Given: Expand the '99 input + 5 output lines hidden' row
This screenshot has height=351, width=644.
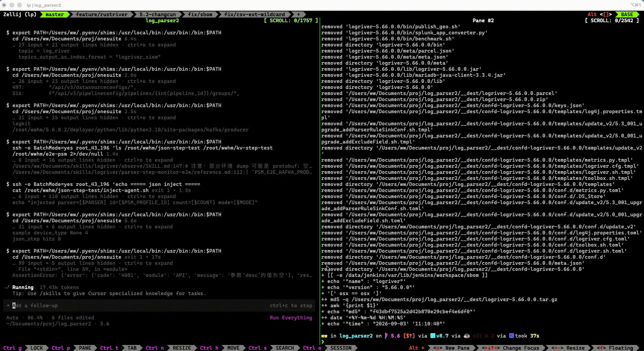Looking at the screenshot, I should coord(93,263).
